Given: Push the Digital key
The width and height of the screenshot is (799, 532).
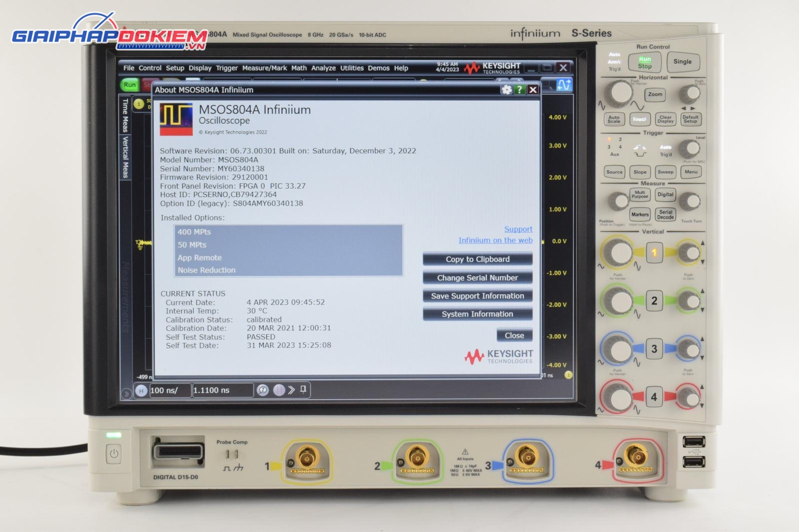Looking at the screenshot, I should click(x=666, y=195).
